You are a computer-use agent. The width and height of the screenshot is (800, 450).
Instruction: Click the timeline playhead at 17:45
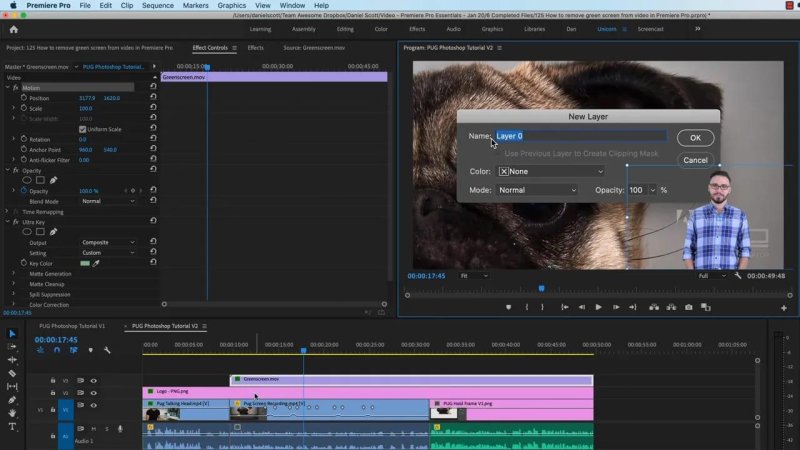(x=304, y=351)
